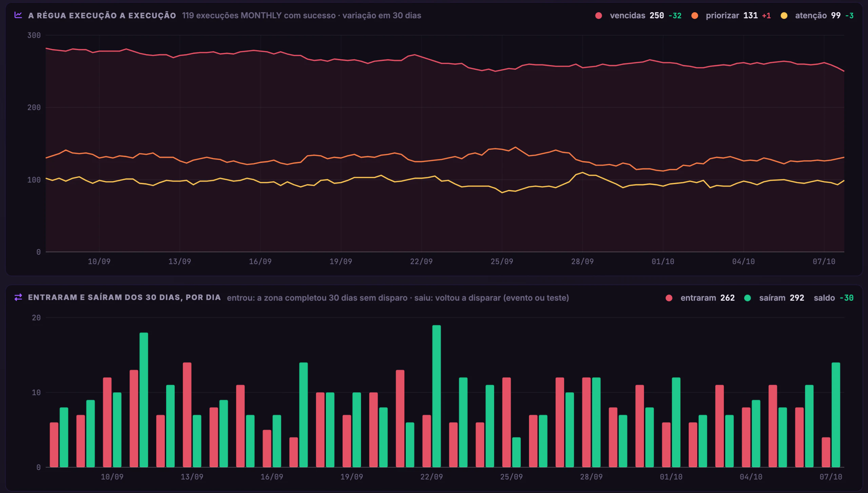Click the saldo value -30
The width and height of the screenshot is (868, 493).
[x=846, y=298]
